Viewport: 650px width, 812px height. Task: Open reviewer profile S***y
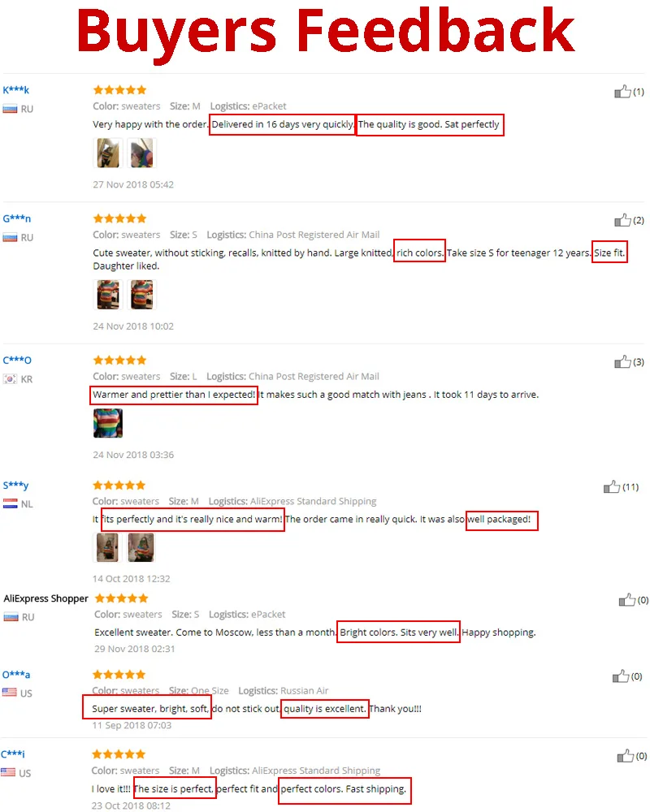tap(15, 486)
